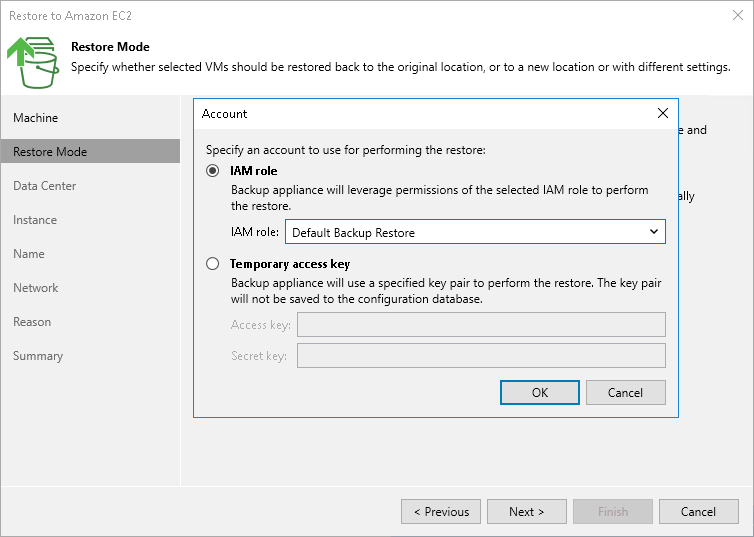Go to the Machine wizard step
This screenshot has width=754, height=537.
(x=36, y=118)
